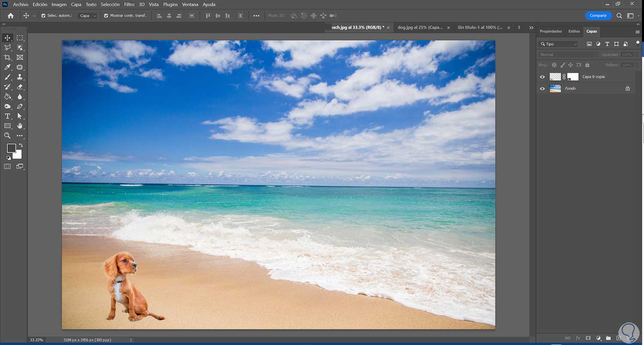Viewport: 644px width, 345px height.
Task: Switch to the Estilos tab
Action: click(x=574, y=31)
